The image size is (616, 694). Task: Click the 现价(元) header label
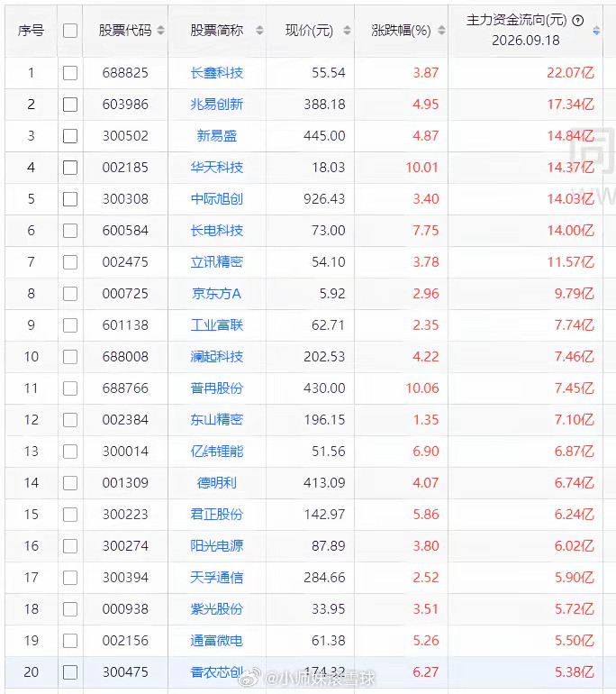309,31
